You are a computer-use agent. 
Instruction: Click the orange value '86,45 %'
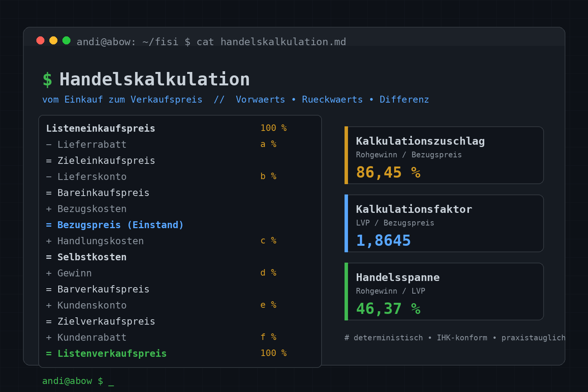click(388, 172)
